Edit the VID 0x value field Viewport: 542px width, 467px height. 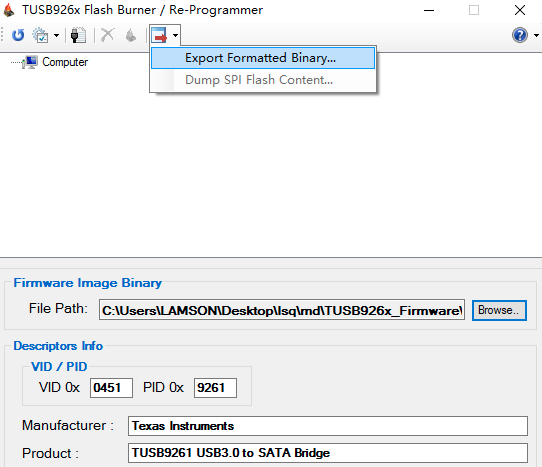coord(111,388)
